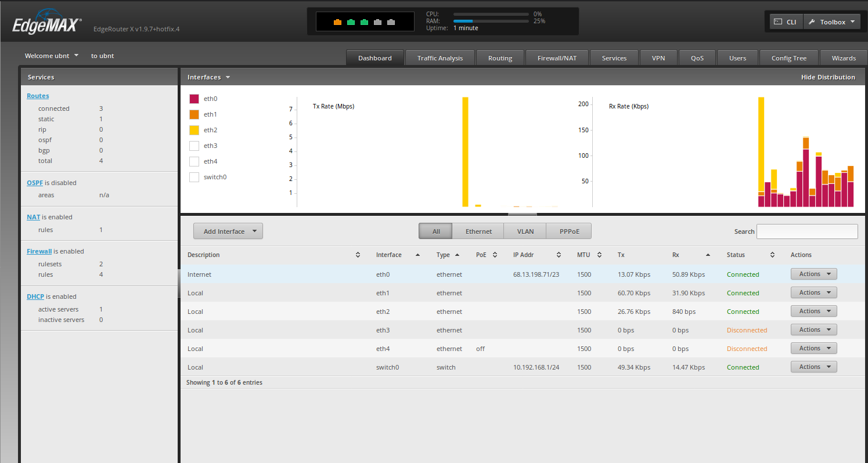Open the Toolbox wrench menu
The image size is (868, 463).
tap(831, 22)
